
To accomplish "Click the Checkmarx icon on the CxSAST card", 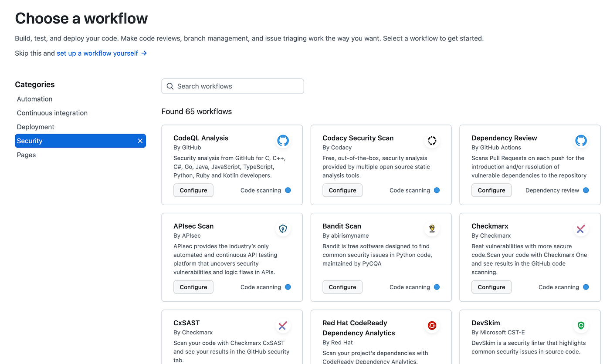I will pyautogui.click(x=283, y=325).
